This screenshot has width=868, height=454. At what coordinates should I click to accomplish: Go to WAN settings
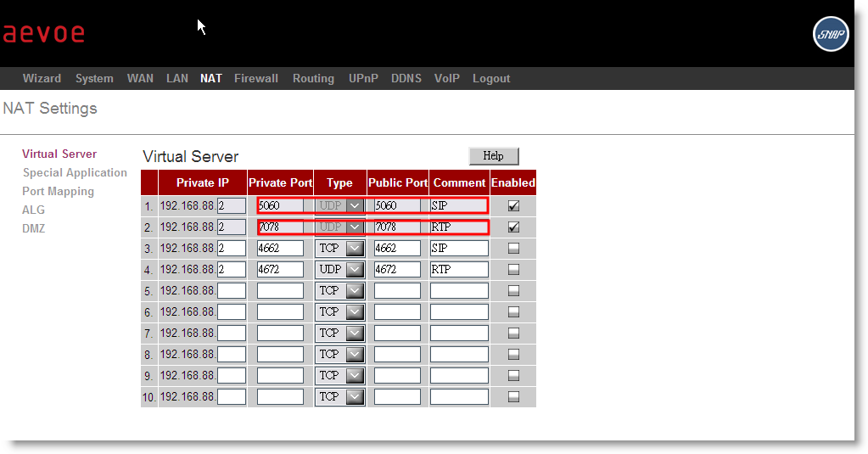pyautogui.click(x=140, y=79)
